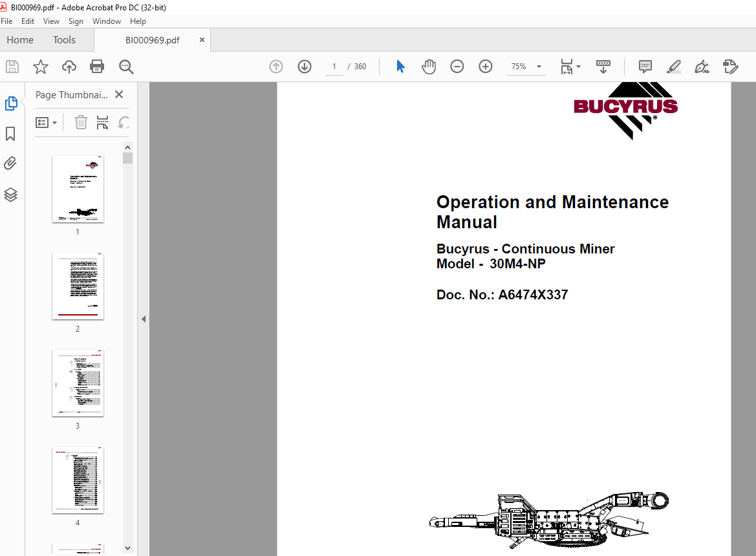The image size is (756, 556).
Task: Click 'Bucyrus - Continuous Miner' text
Action: [526, 249]
